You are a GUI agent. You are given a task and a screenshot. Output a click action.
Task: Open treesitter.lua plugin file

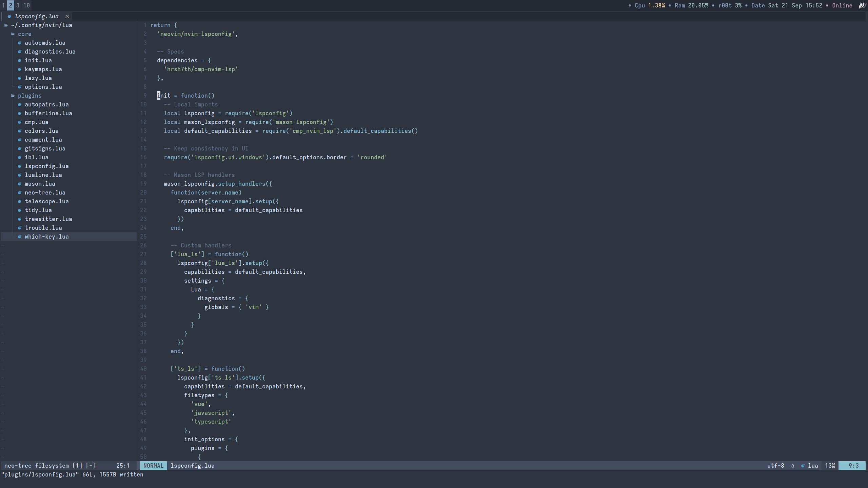coord(48,219)
